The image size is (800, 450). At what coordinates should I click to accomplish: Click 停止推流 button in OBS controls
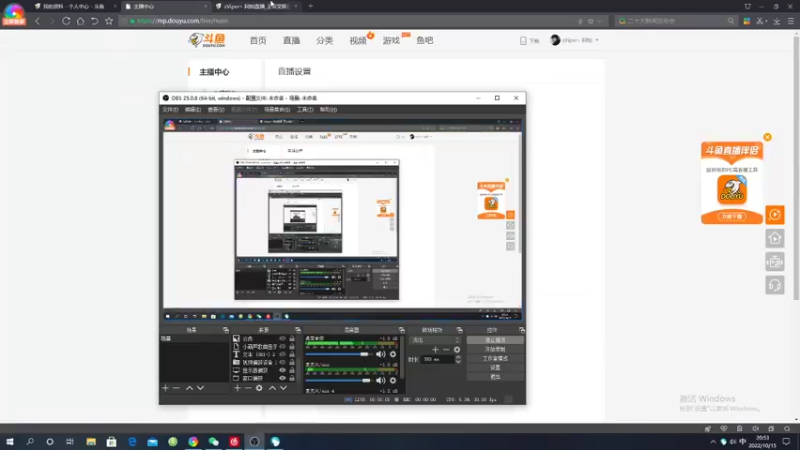point(495,340)
